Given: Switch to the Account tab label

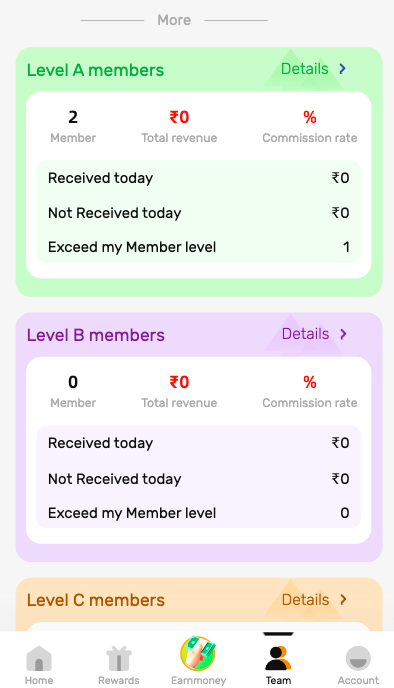Looking at the screenshot, I should tap(358, 681).
